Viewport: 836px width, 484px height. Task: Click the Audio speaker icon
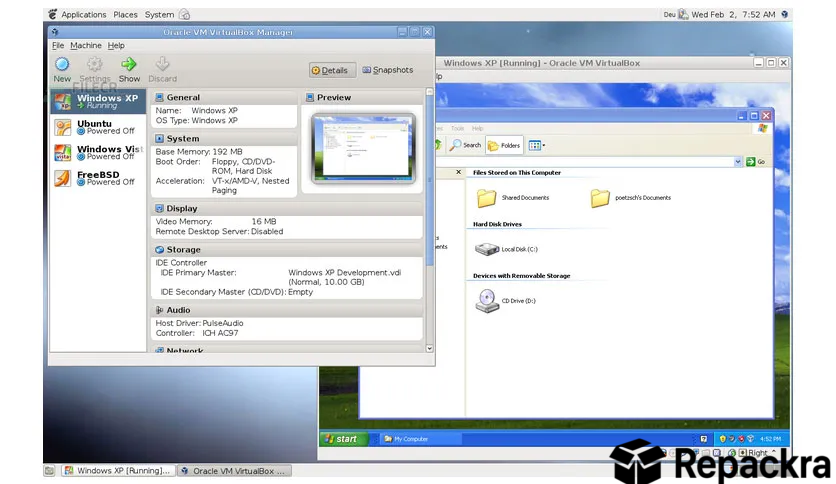pyautogui.click(x=159, y=310)
